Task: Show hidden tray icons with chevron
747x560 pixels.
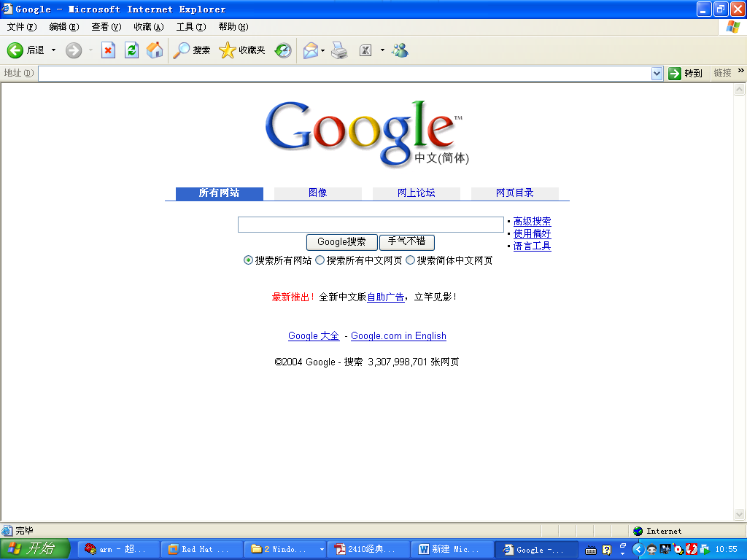Action: click(638, 550)
